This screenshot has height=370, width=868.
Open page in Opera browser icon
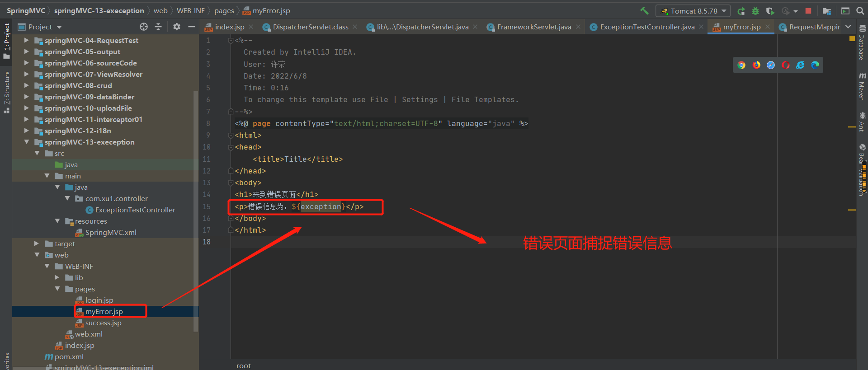pyautogui.click(x=786, y=65)
